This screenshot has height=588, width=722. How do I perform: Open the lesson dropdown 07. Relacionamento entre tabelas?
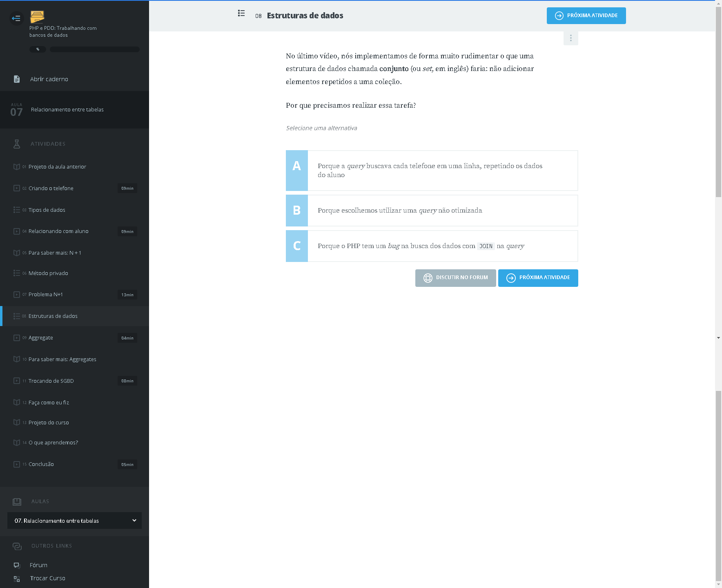(x=74, y=521)
